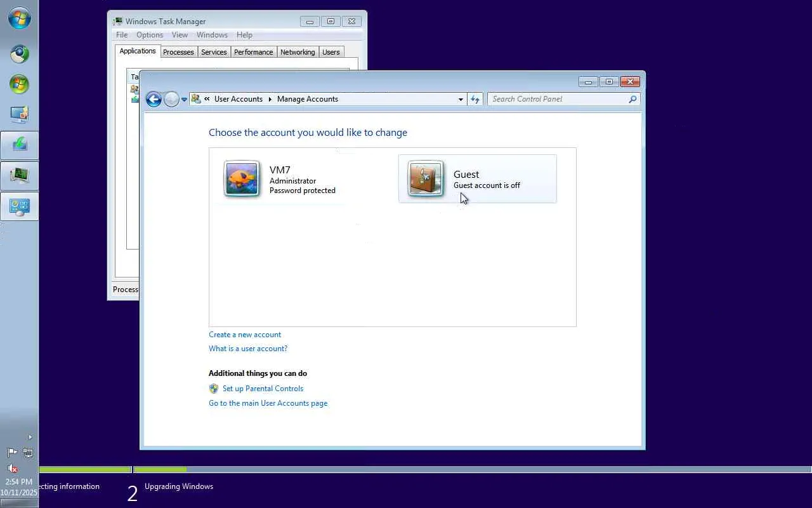Minimize the Task Manager window

point(310,22)
